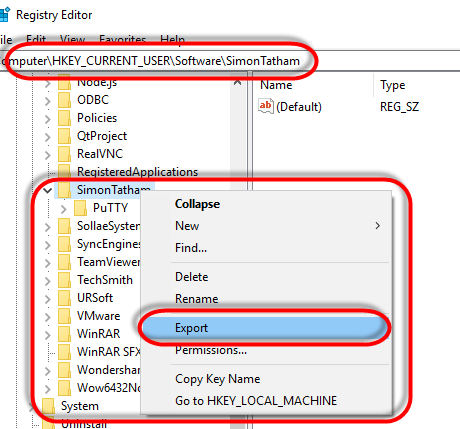Select the ODBC tree label

pyautogui.click(x=93, y=100)
